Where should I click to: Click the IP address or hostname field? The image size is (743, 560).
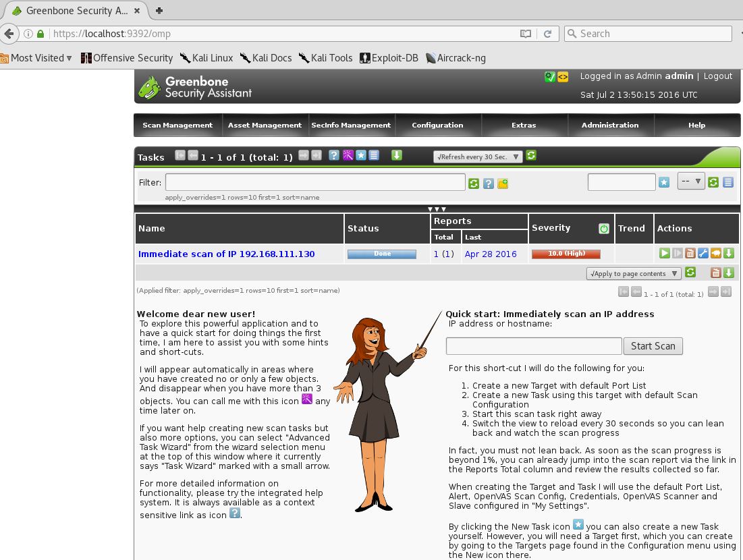[x=534, y=346]
